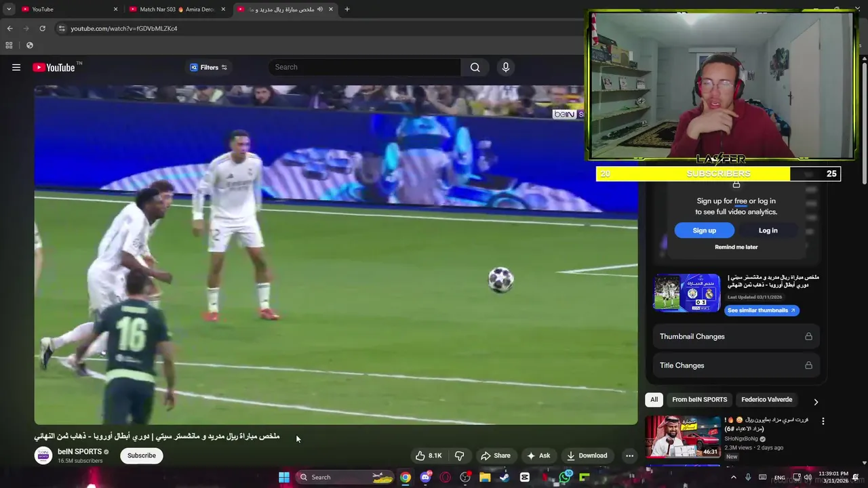Open a new Chrome tab
Viewport: 868px width, 488px height.
coord(347,9)
